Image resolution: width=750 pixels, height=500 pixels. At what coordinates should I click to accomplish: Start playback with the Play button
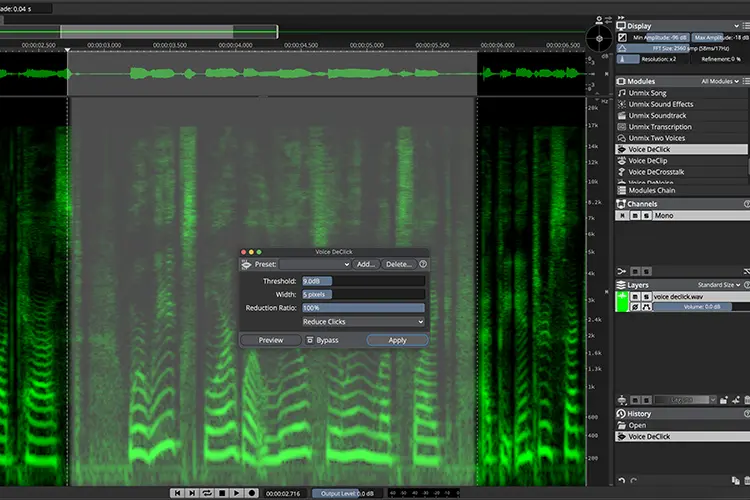236,493
